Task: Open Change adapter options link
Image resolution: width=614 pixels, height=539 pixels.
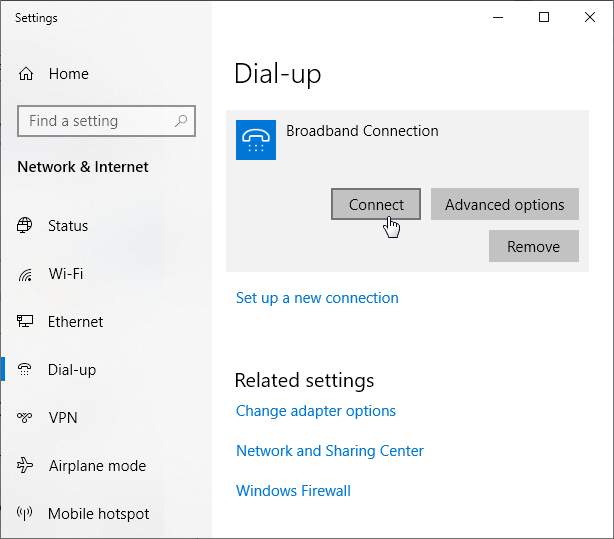Action: 316,411
